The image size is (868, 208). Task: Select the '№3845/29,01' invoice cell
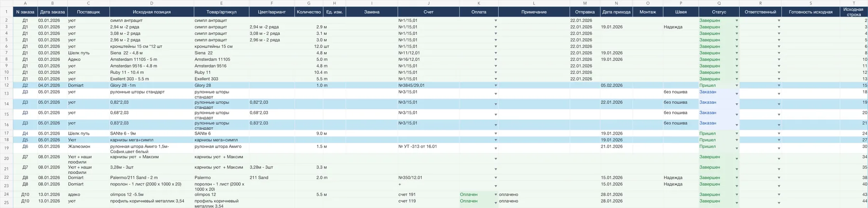click(x=428, y=85)
